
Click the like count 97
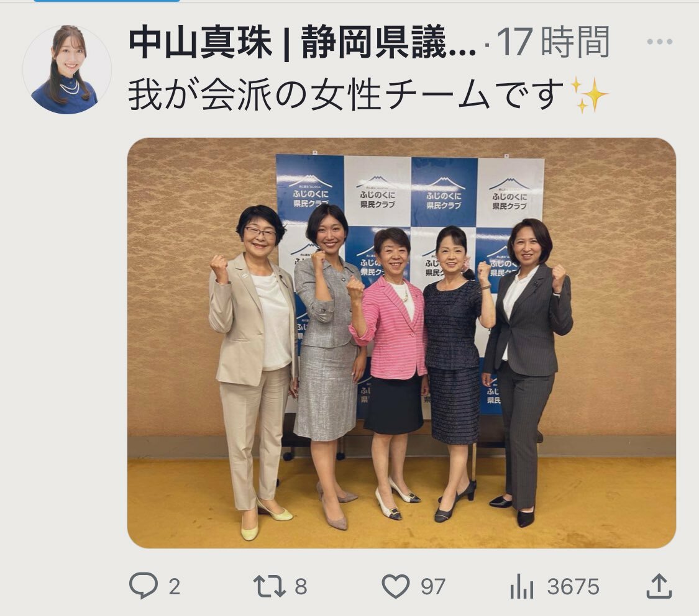click(433, 587)
